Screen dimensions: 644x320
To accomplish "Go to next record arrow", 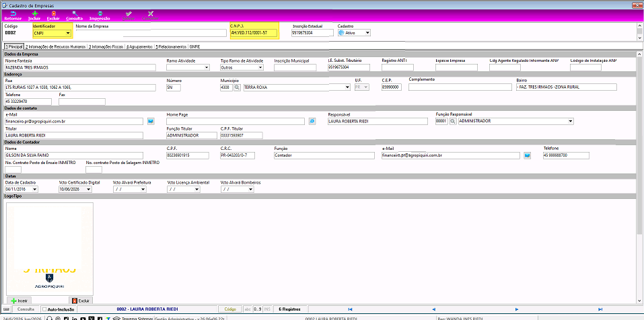I will [x=517, y=309].
